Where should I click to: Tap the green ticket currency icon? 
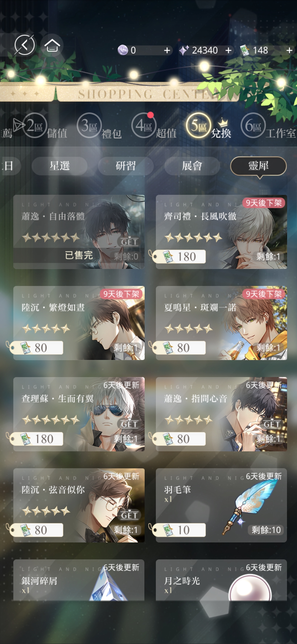244,50
